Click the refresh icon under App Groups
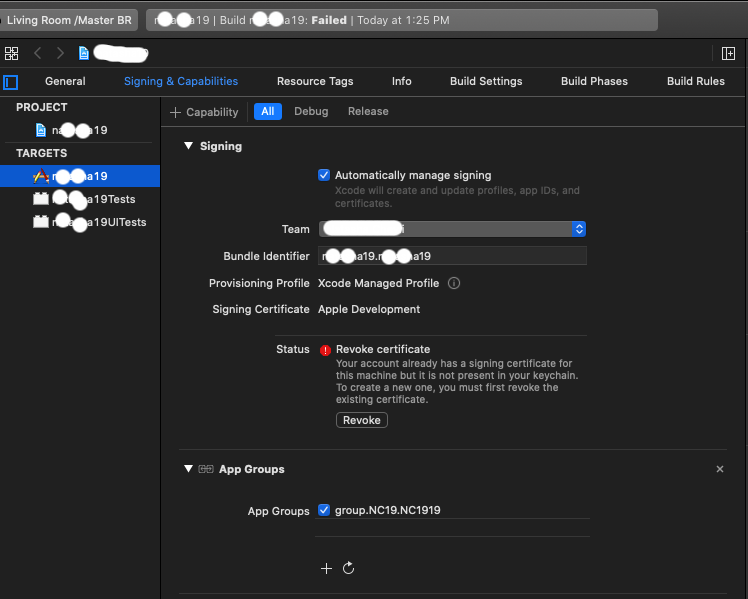Screen dimensions: 748x599 (348, 568)
